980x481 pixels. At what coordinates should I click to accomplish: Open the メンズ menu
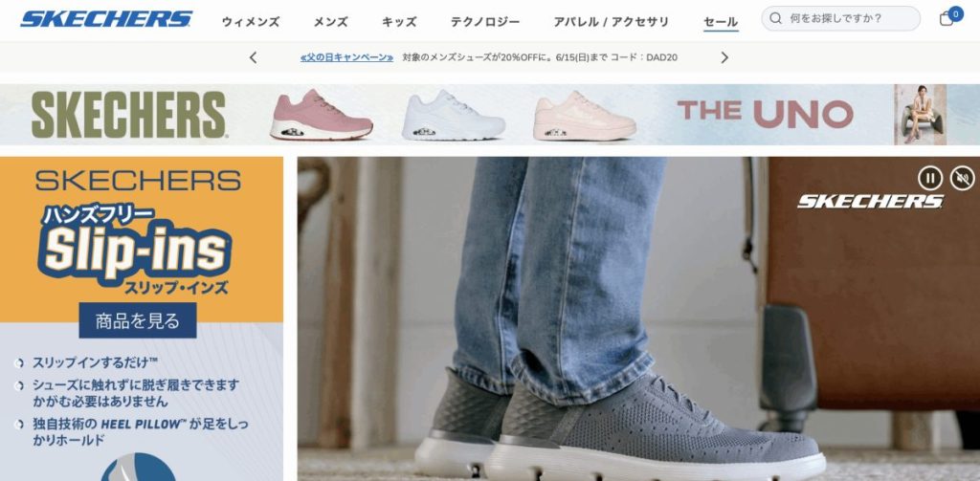[x=330, y=22]
